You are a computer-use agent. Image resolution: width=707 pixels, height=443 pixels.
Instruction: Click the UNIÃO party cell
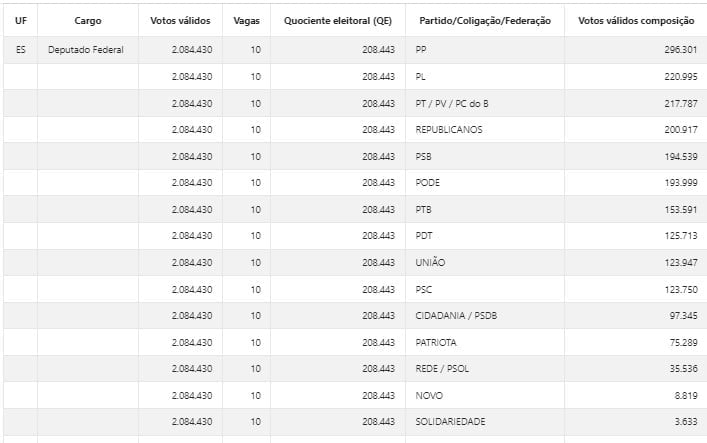tap(431, 262)
